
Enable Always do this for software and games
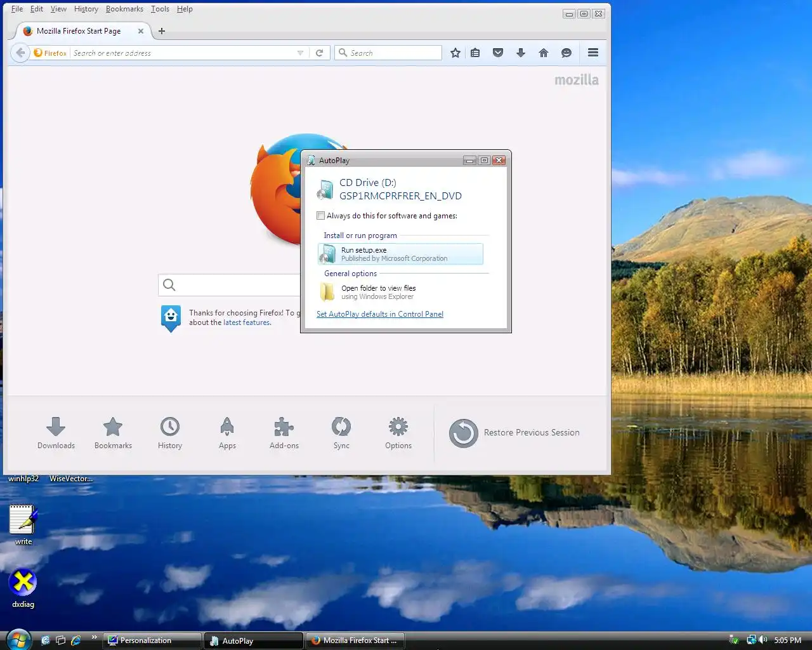[321, 216]
